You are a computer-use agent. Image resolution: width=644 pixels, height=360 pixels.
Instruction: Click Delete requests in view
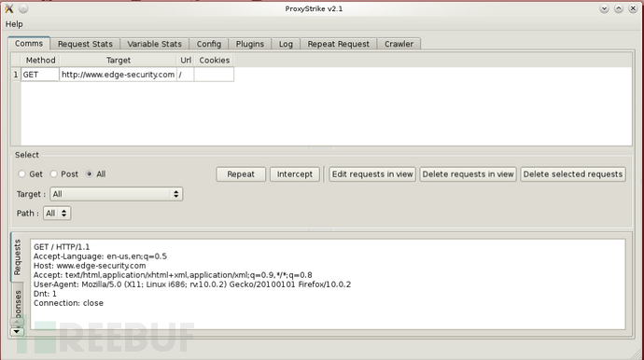468,174
